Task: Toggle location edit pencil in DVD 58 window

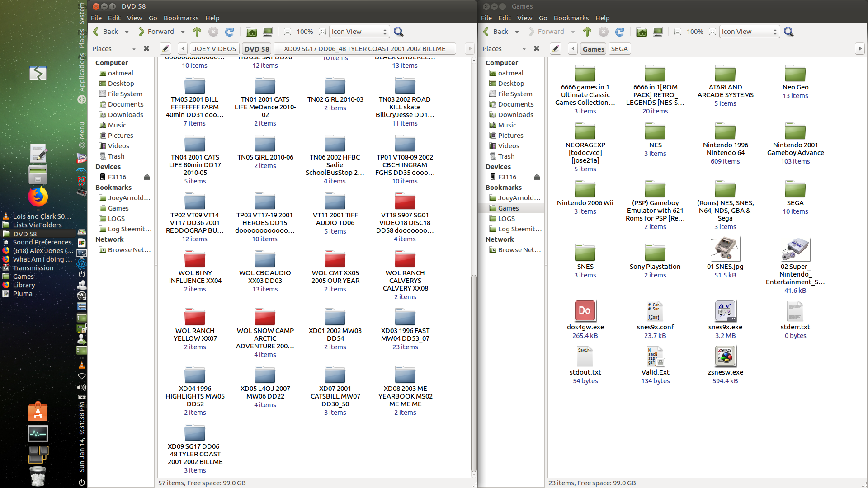Action: coord(165,49)
